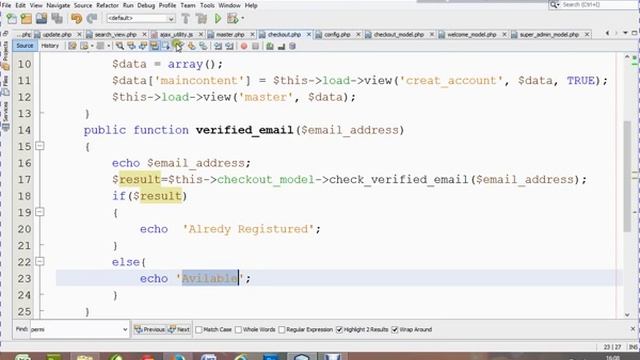Click the Save All toolbar icon

pyautogui.click(x=57, y=18)
